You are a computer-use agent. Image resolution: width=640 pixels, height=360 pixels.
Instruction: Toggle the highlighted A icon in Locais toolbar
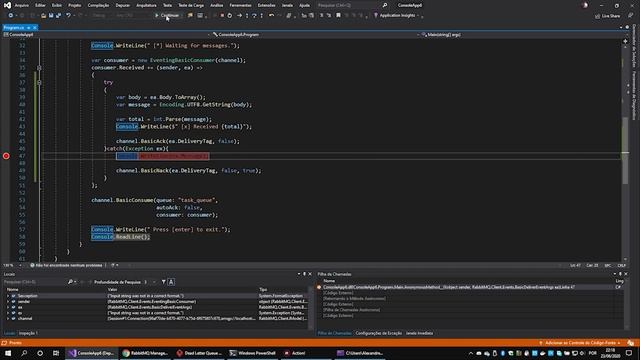point(171,282)
